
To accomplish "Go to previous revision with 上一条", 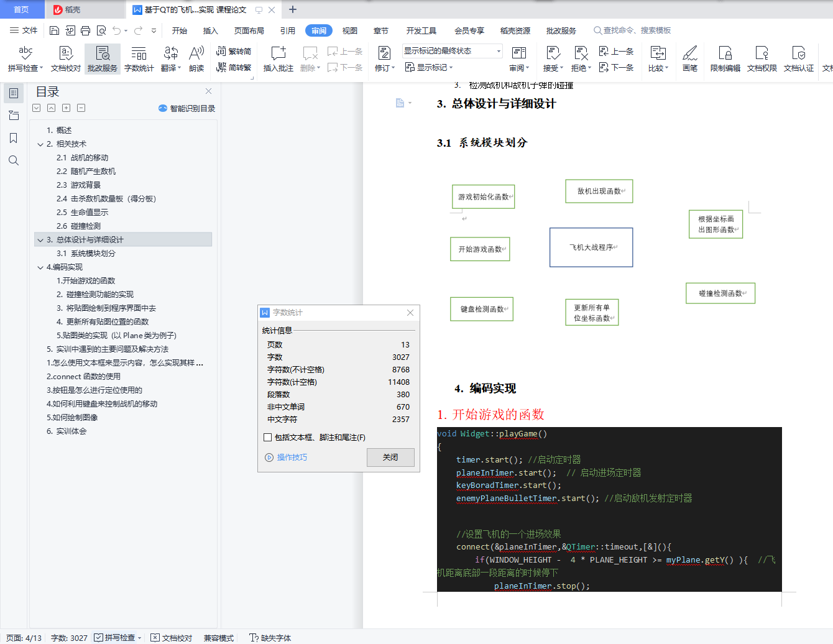I will [616, 52].
